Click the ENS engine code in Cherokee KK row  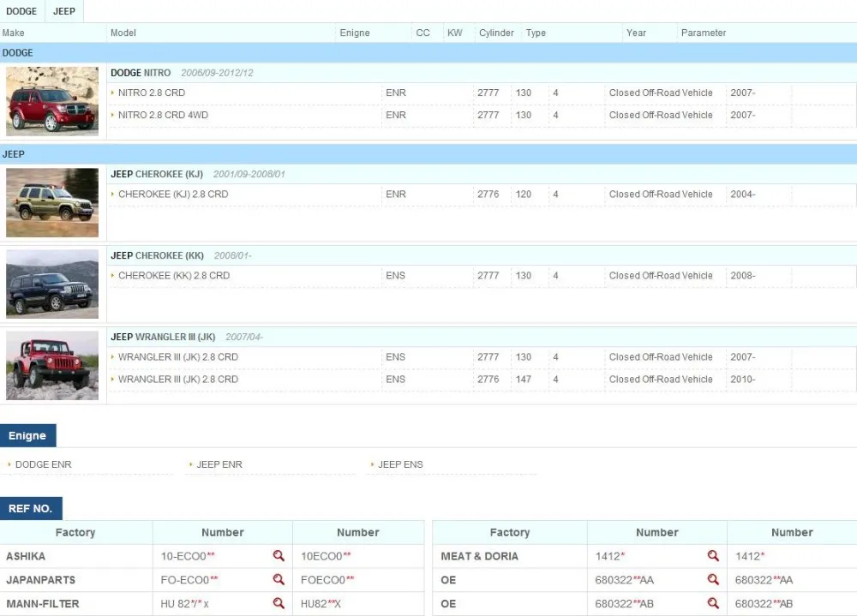pyautogui.click(x=395, y=276)
